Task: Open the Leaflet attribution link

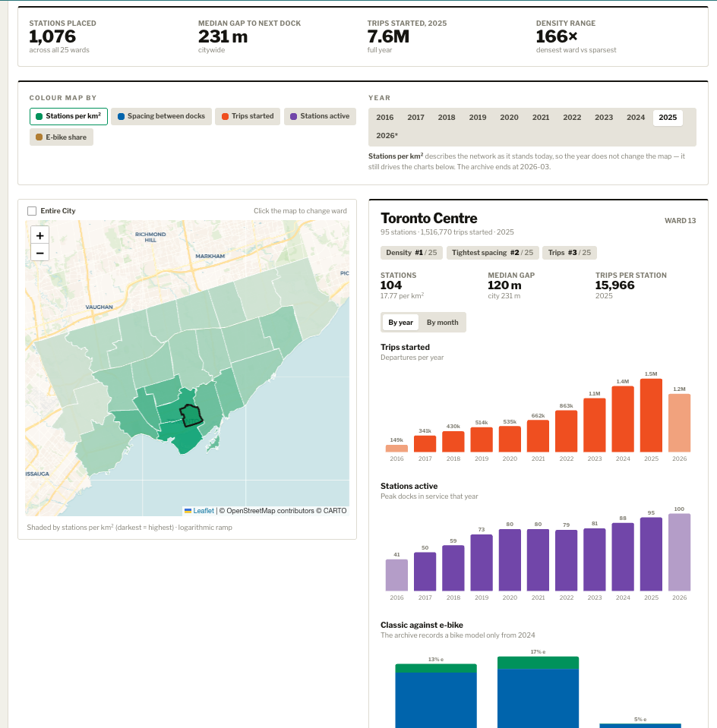Action: (204, 511)
